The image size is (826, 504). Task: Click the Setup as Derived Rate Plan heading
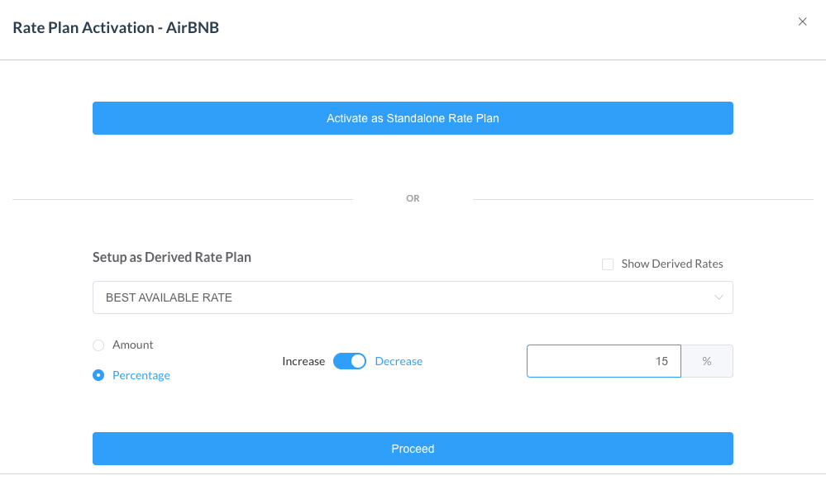click(171, 257)
